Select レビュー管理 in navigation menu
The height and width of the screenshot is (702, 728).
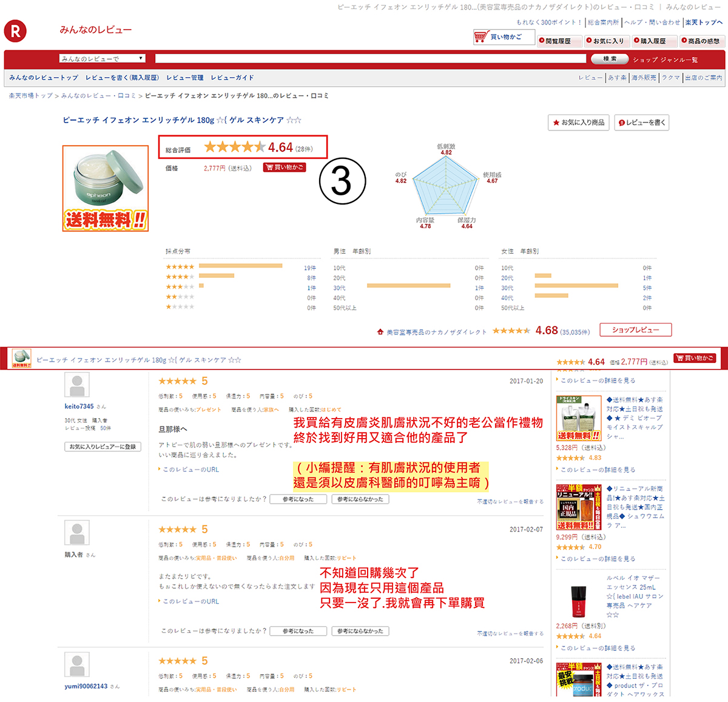pyautogui.click(x=185, y=78)
